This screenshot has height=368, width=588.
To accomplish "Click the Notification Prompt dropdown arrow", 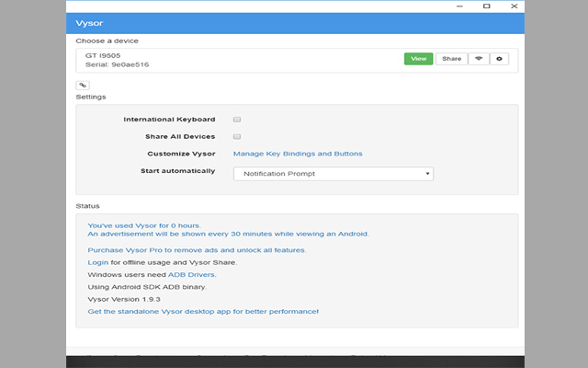I will click(427, 173).
